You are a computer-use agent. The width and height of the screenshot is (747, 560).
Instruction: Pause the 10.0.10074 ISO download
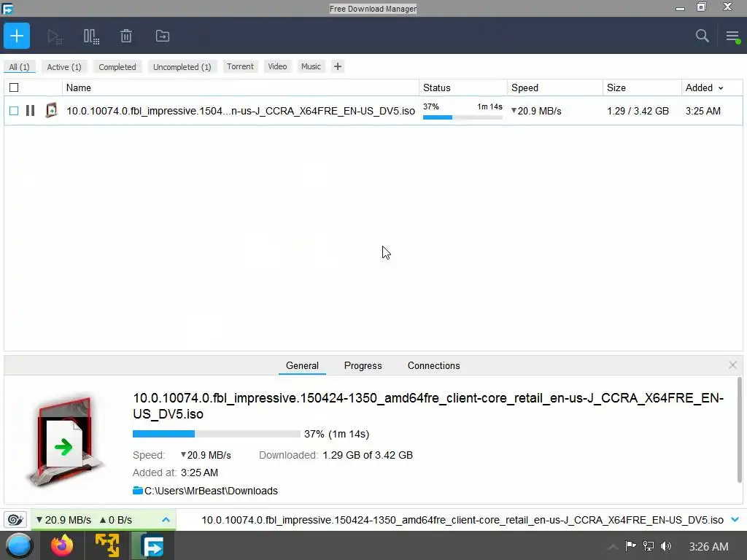coord(30,111)
